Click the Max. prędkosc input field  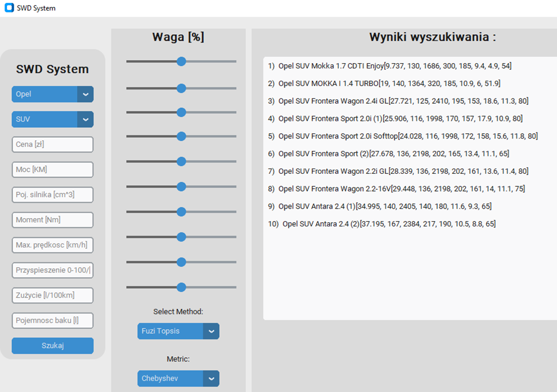[52, 245]
